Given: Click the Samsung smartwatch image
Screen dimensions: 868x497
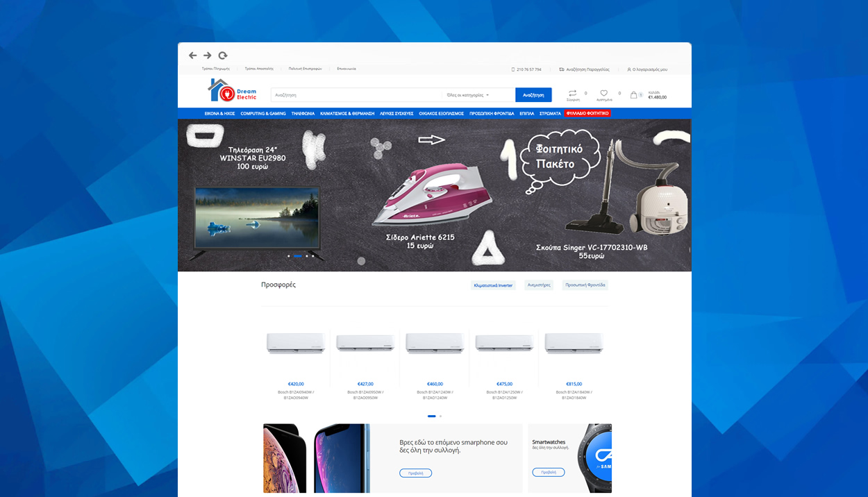Looking at the screenshot, I should click(595, 458).
